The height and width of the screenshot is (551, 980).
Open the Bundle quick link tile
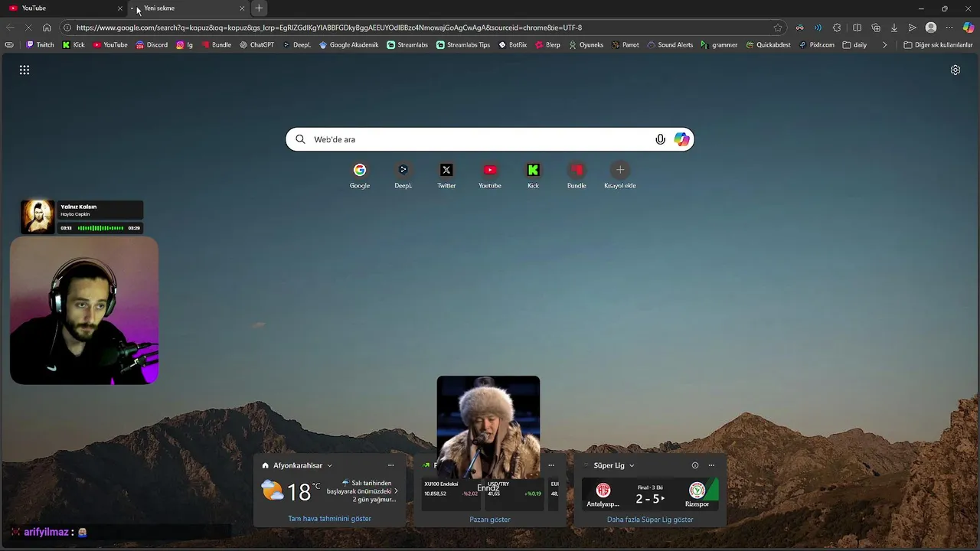(577, 175)
